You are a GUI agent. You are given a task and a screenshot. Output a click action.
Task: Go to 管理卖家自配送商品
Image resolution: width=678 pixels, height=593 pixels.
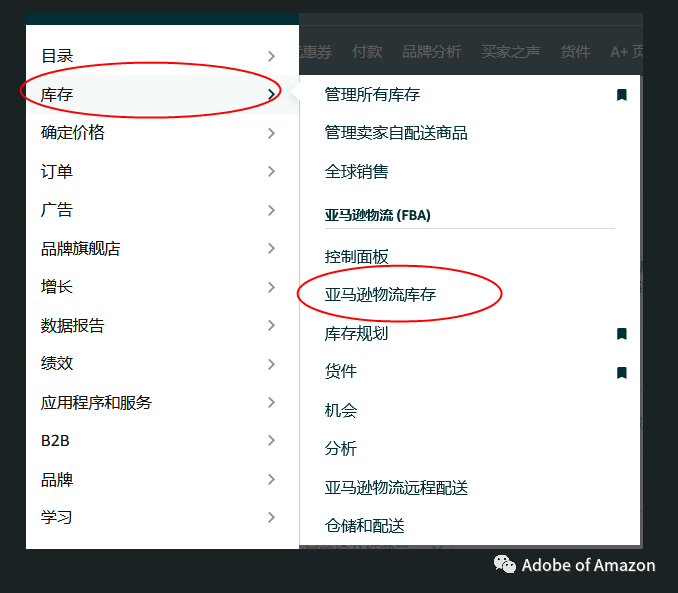[396, 133]
